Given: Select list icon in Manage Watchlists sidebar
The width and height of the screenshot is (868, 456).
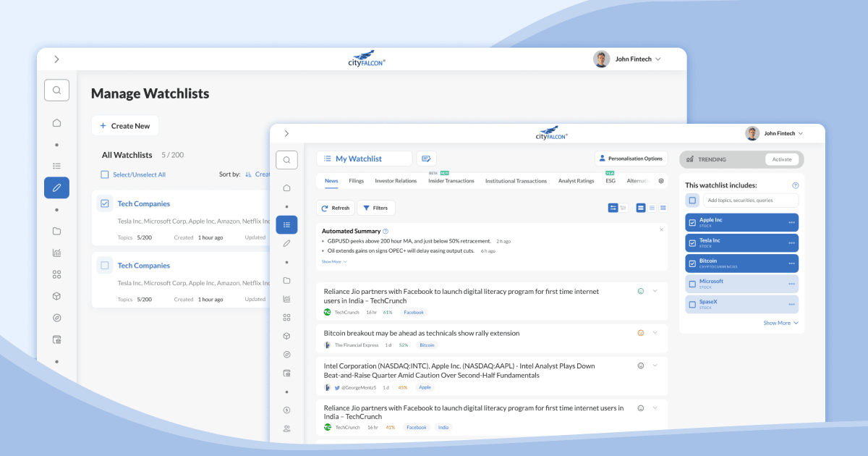Looking at the screenshot, I should pyautogui.click(x=56, y=166).
